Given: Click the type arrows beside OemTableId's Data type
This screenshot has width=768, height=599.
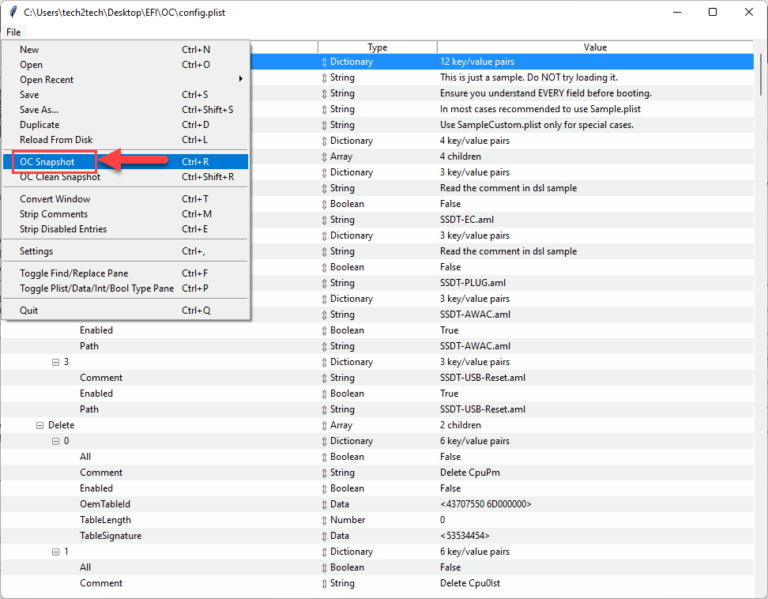Looking at the screenshot, I should 324,505.
